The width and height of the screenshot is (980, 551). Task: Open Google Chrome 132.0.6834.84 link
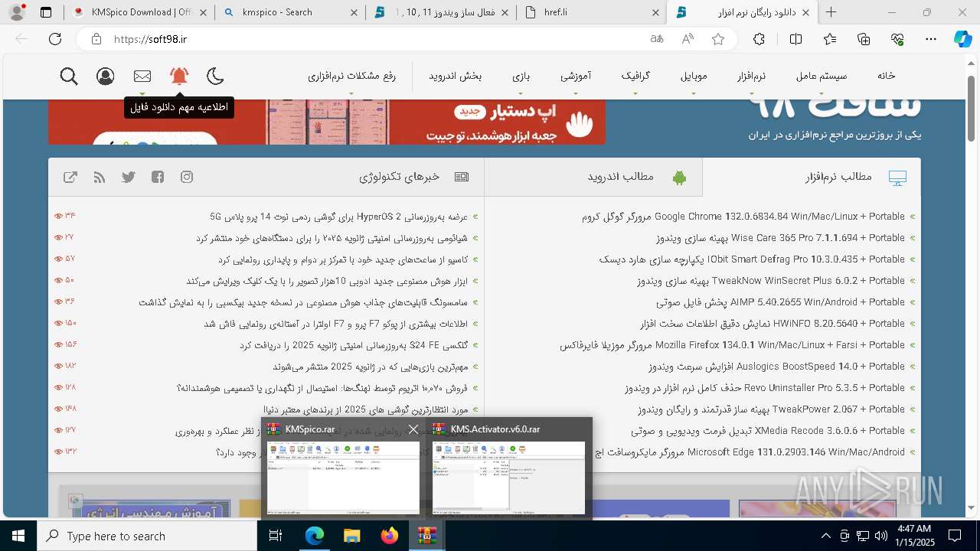743,217
